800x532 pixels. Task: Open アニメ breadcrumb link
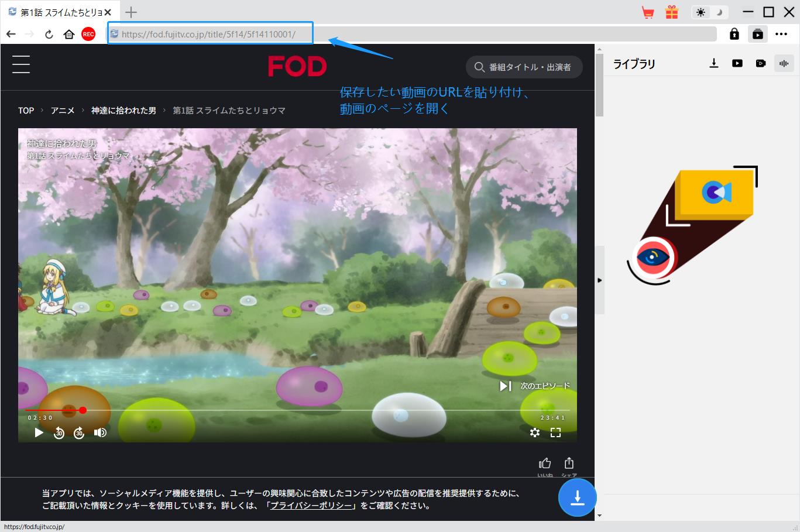coord(63,110)
